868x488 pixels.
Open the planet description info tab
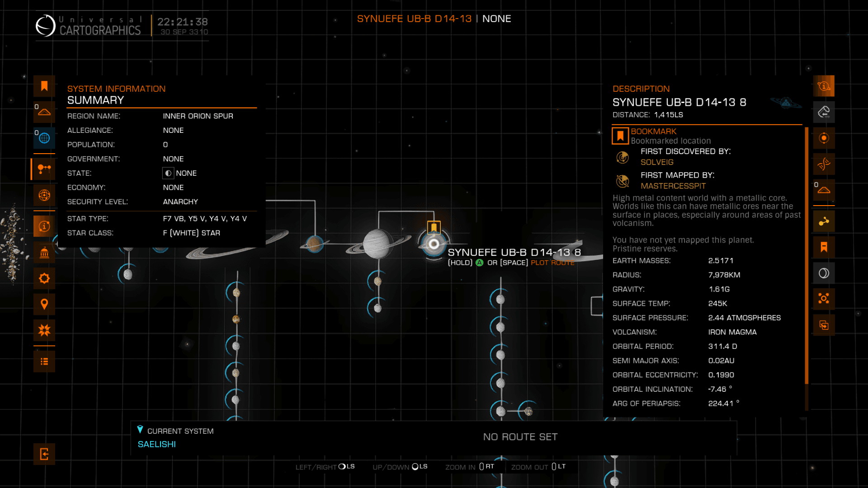pyautogui.click(x=824, y=86)
